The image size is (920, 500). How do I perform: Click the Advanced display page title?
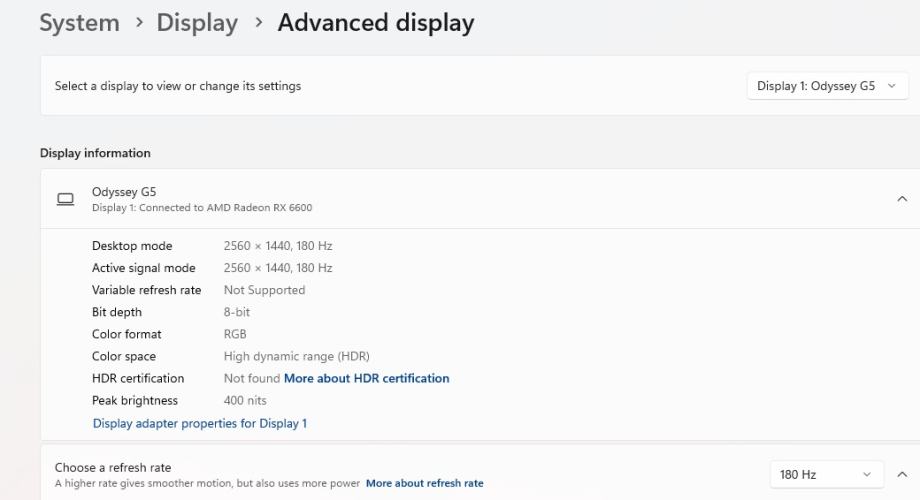click(x=375, y=22)
